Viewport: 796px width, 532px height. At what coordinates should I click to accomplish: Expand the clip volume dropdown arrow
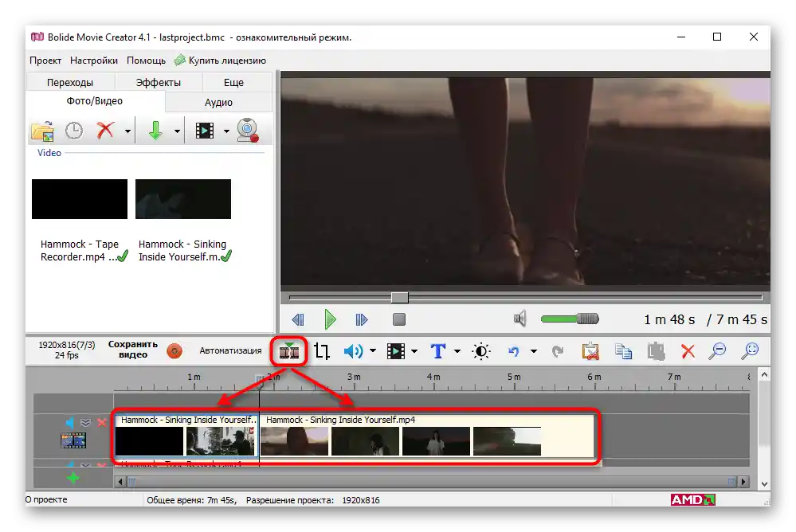pos(373,350)
